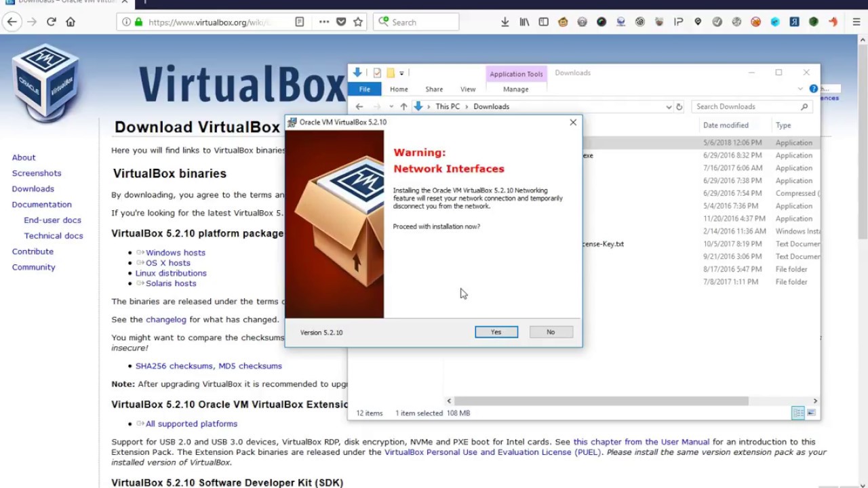Image resolution: width=868 pixels, height=488 pixels.
Task: Open MD5 checksums link
Action: [x=250, y=365]
